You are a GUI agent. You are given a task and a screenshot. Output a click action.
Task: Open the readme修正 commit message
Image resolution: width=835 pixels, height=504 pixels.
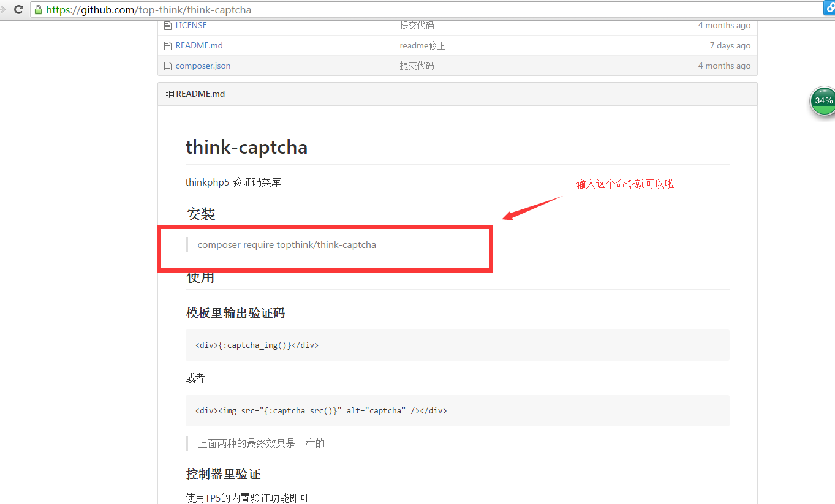click(x=422, y=45)
